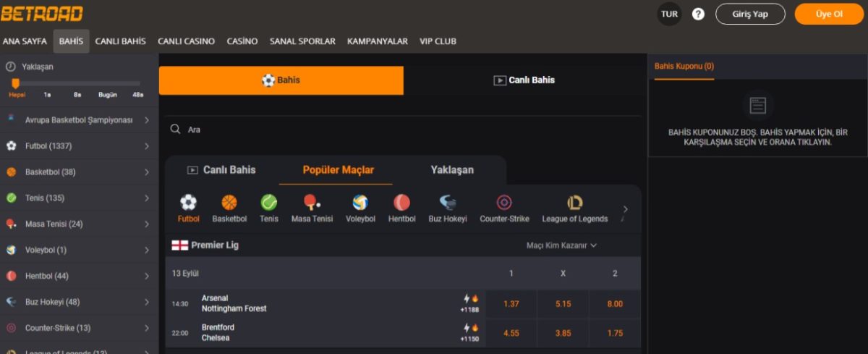Click the Giriş Yap button

coord(750,14)
